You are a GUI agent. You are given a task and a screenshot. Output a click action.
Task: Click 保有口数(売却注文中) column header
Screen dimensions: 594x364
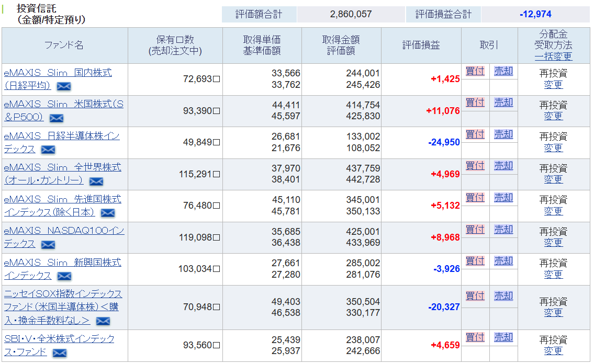click(x=175, y=45)
